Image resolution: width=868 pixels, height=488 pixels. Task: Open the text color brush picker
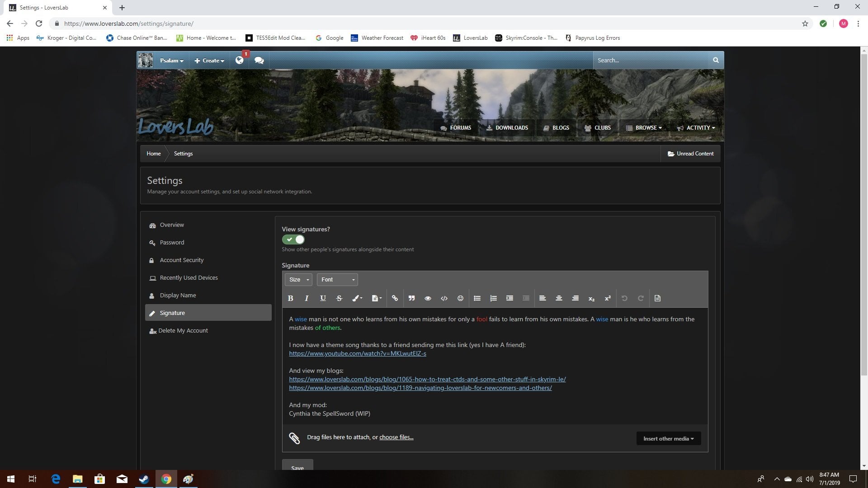click(x=357, y=298)
